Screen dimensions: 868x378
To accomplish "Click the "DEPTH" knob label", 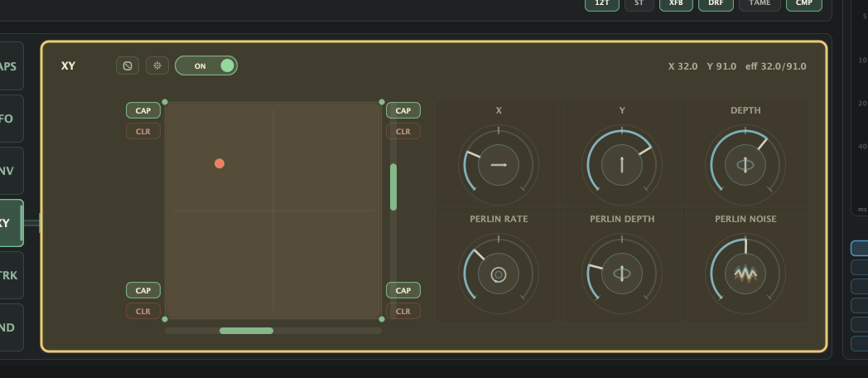I will click(745, 110).
